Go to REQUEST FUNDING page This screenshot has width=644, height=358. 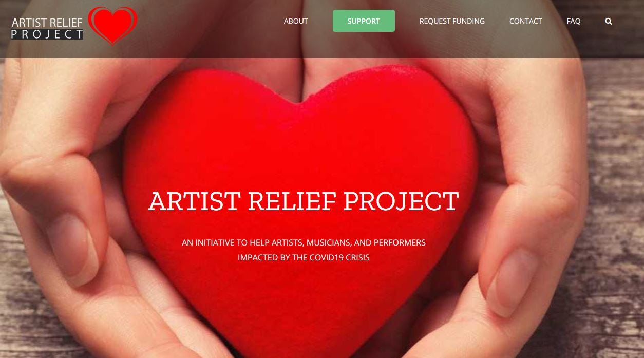tap(452, 21)
